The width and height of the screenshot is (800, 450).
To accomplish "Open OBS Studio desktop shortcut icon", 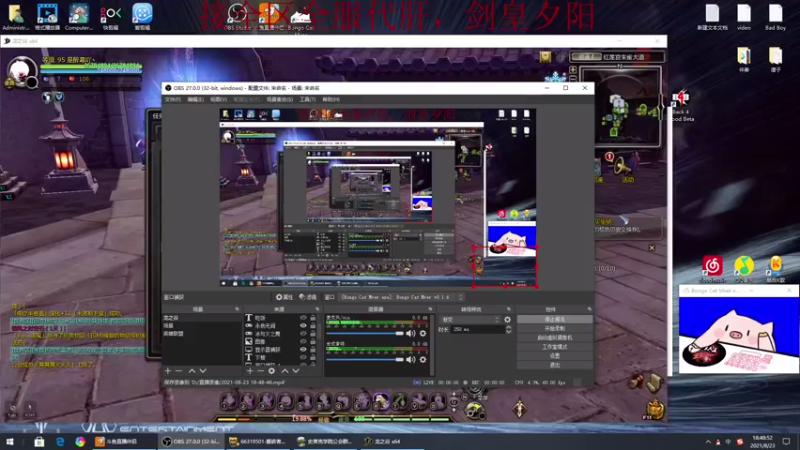I will 238,16.
